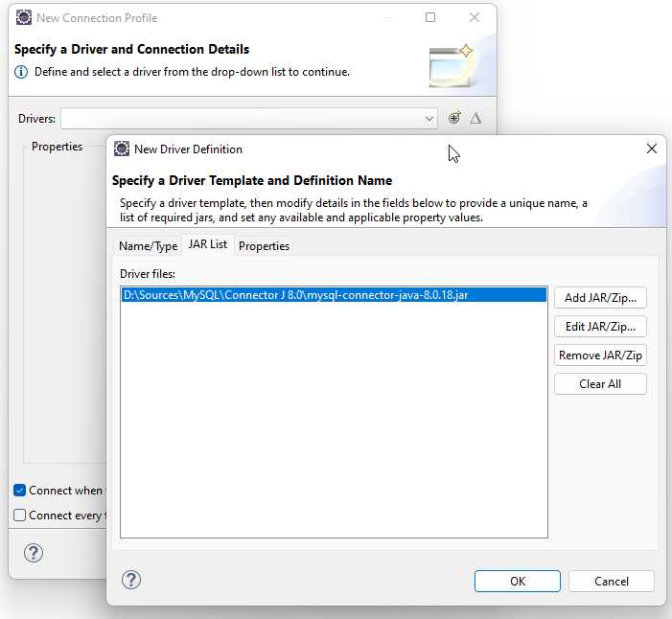Click the Clear All button

click(600, 384)
